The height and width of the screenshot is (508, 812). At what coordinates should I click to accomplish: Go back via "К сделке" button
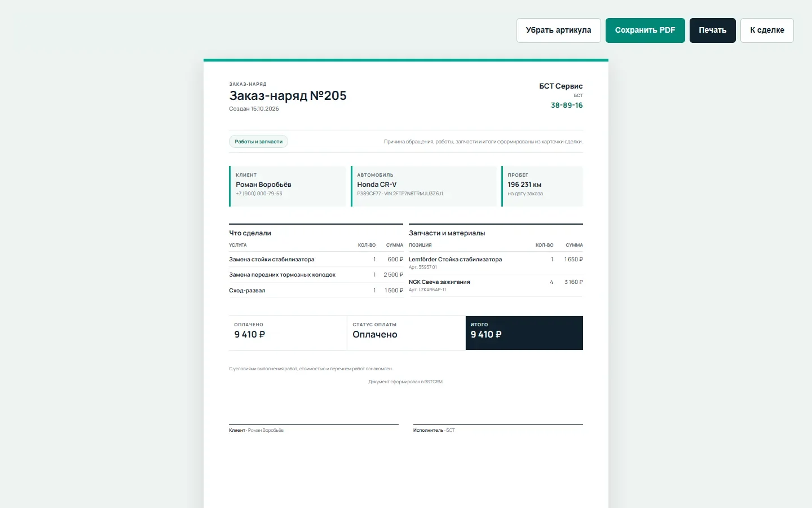pos(767,30)
